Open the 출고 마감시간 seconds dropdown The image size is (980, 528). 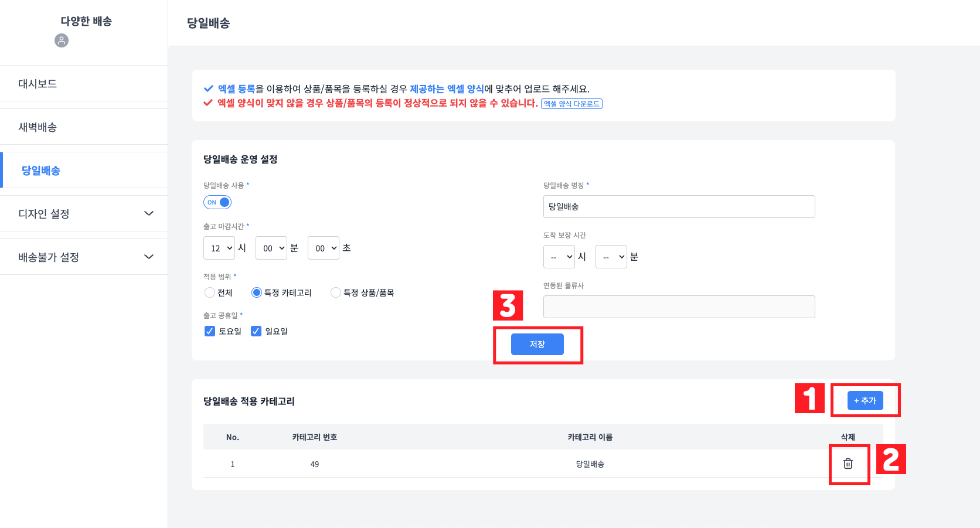[x=324, y=248]
